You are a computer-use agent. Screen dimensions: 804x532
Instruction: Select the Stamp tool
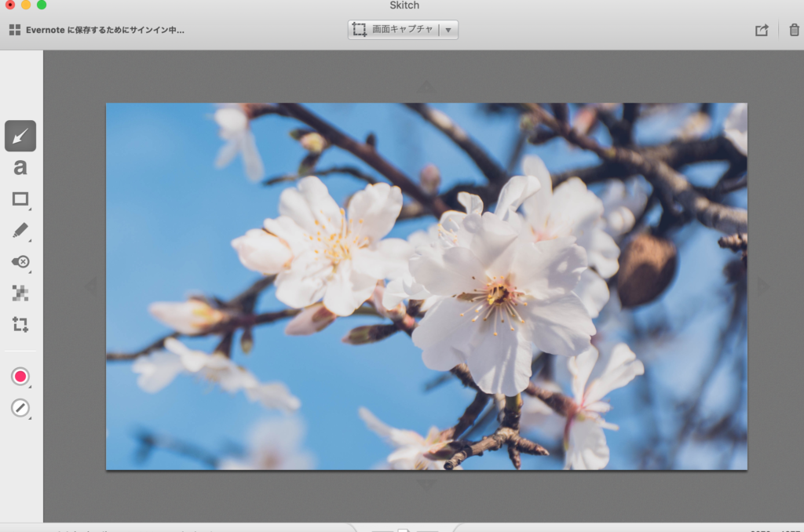click(x=20, y=261)
